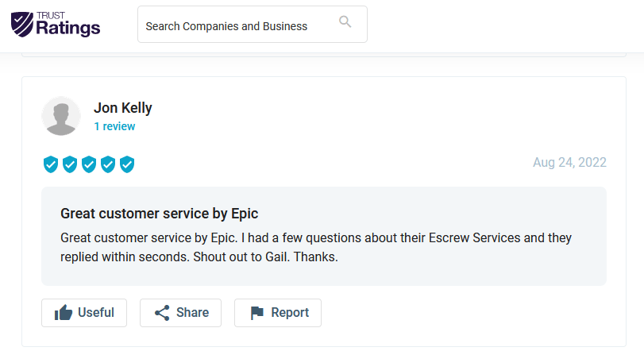Mark the review as Useful
Image resolution: width=644 pixels, height=351 pixels.
[x=84, y=313]
